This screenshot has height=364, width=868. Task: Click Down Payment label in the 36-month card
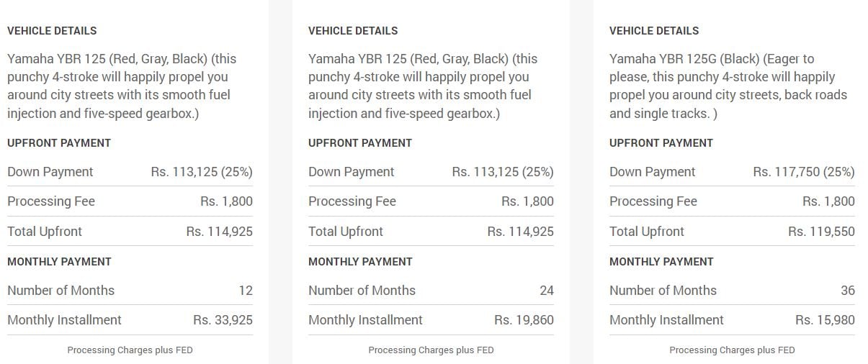[653, 172]
